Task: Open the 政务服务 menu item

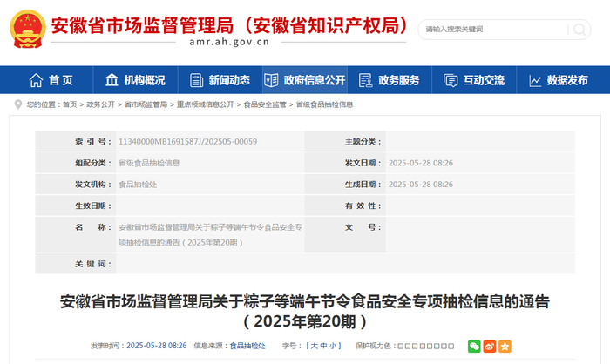Action: point(399,80)
